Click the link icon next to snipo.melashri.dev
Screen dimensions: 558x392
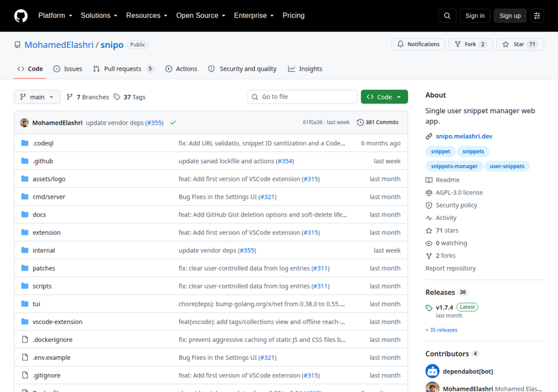click(x=429, y=136)
